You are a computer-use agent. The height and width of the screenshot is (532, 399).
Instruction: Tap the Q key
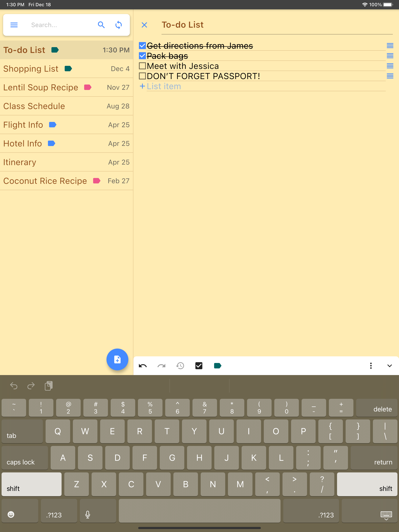click(58, 431)
